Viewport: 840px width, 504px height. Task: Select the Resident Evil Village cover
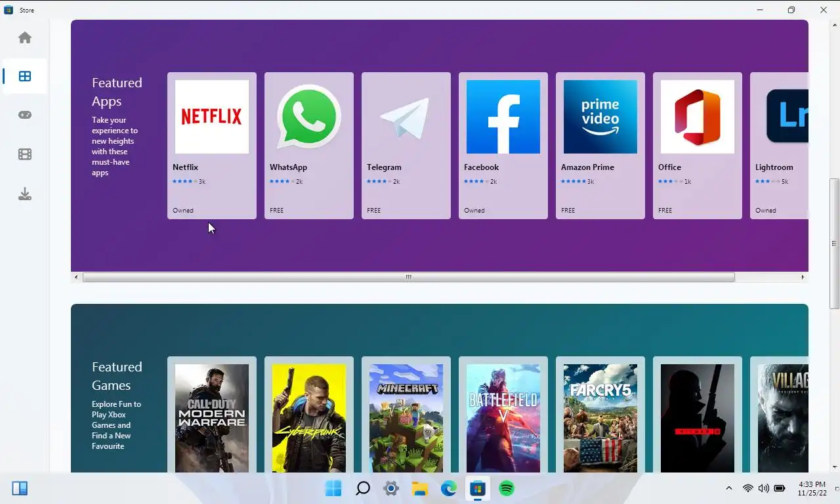click(x=783, y=418)
